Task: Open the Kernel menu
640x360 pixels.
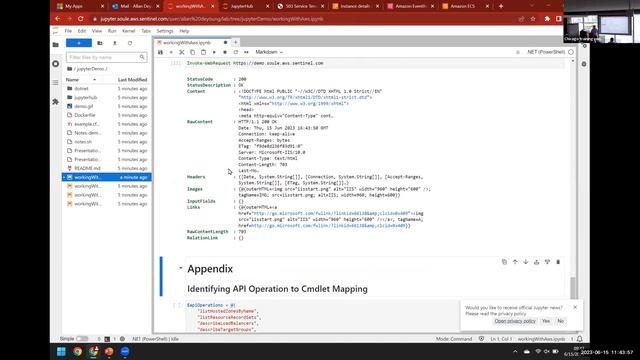Action: (129, 31)
